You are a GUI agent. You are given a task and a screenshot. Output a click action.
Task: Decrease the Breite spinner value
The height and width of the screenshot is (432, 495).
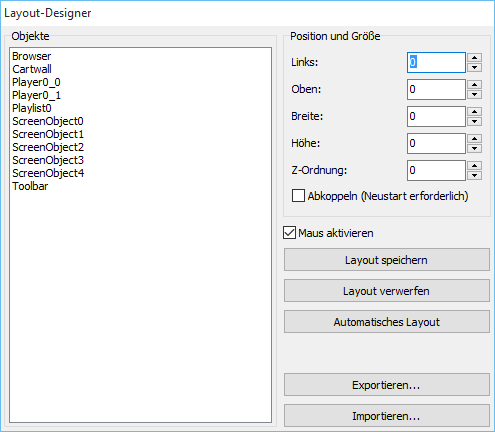tap(474, 121)
